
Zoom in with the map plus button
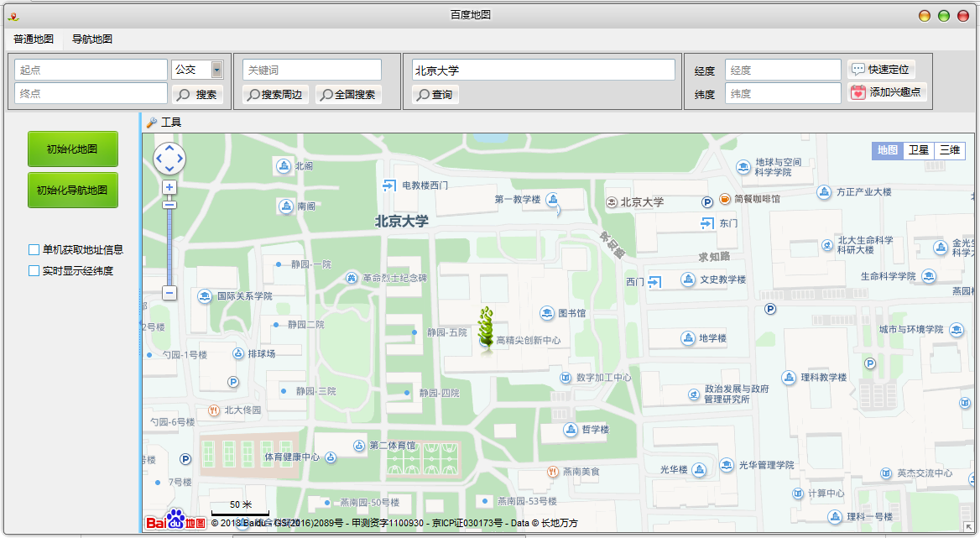point(169,187)
